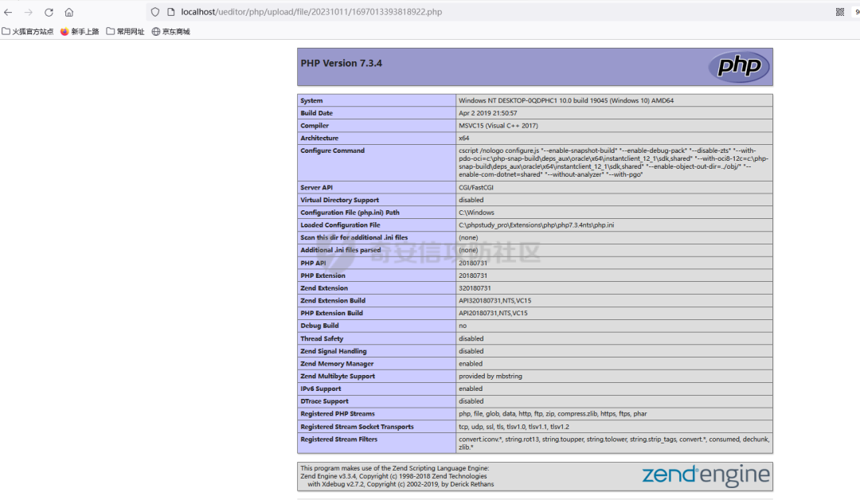The width and height of the screenshot is (860, 504).
Task: Open the 火狐官方站点 bookmark folder
Action: [x=27, y=32]
